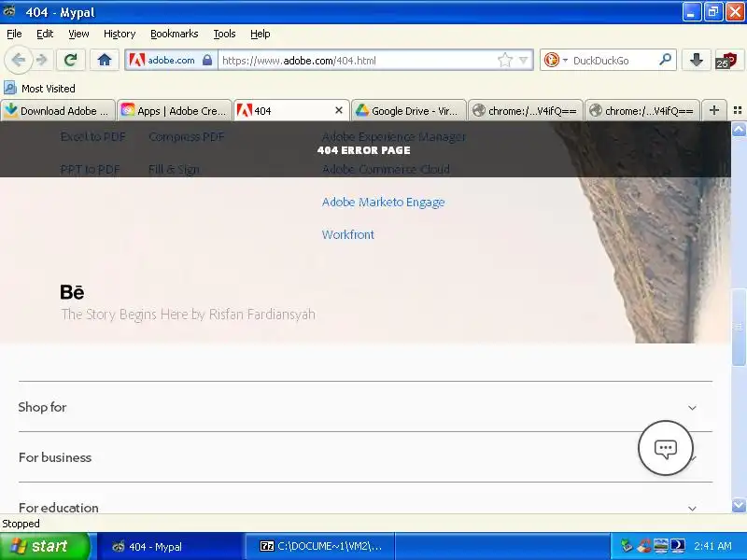Open the Adobe Marketo Engage link

[x=383, y=202]
